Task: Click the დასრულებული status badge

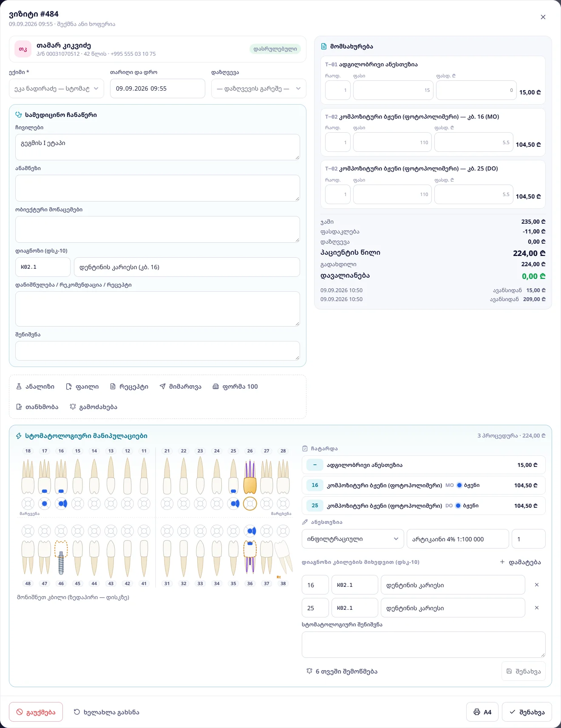Action: pyautogui.click(x=275, y=49)
